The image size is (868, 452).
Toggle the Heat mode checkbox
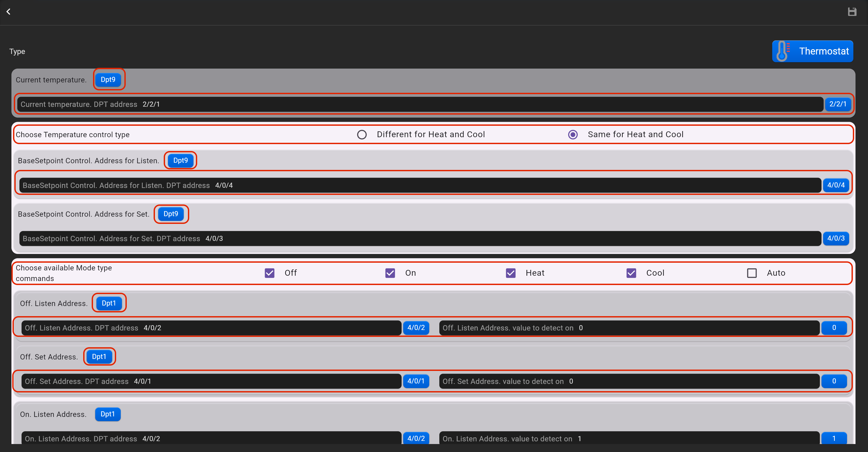(511, 273)
